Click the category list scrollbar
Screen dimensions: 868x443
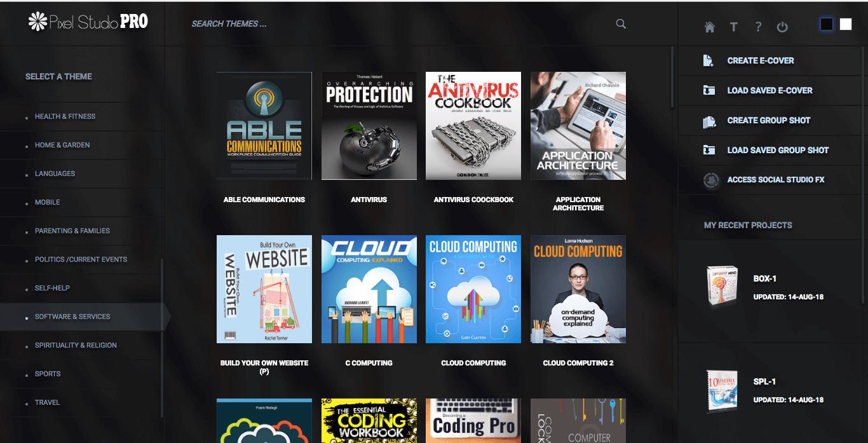[x=162, y=337]
